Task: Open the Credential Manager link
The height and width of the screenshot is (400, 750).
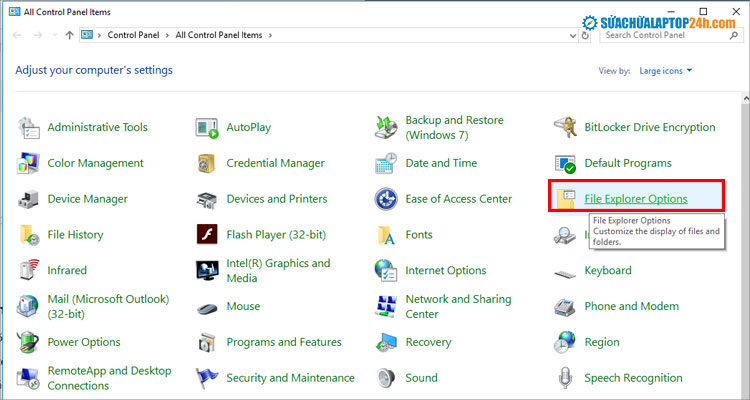Action: coord(276,163)
